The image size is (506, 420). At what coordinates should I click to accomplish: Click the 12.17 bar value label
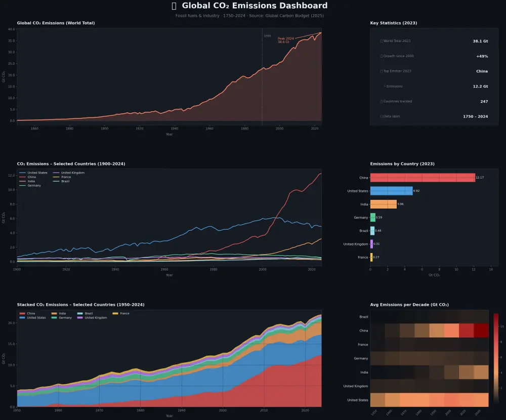tap(480, 178)
